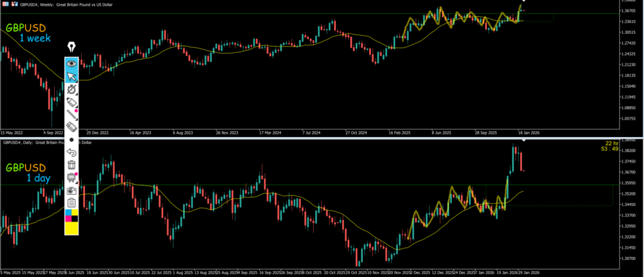Image resolution: width=644 pixels, height=277 pixels.
Task: Open the clipboard notes icon
Action: 72,202
